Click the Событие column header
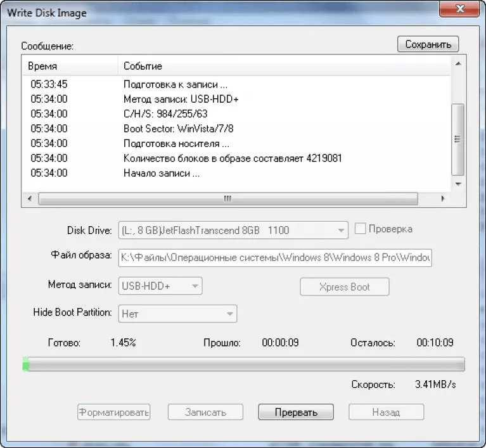 (284, 66)
